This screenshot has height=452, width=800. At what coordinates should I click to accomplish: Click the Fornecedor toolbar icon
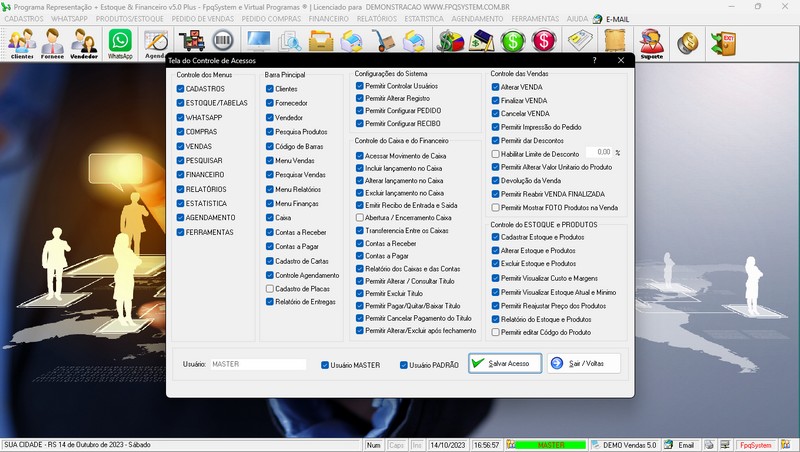[52, 43]
